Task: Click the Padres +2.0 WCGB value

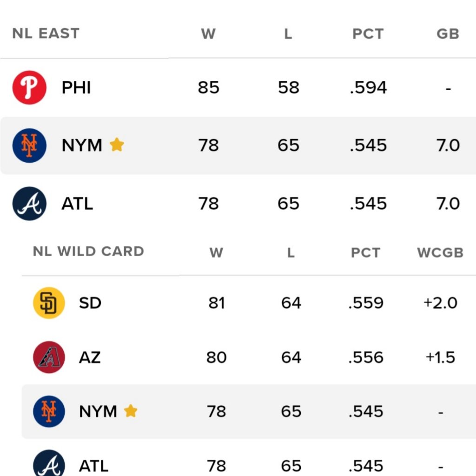Action: tap(440, 303)
